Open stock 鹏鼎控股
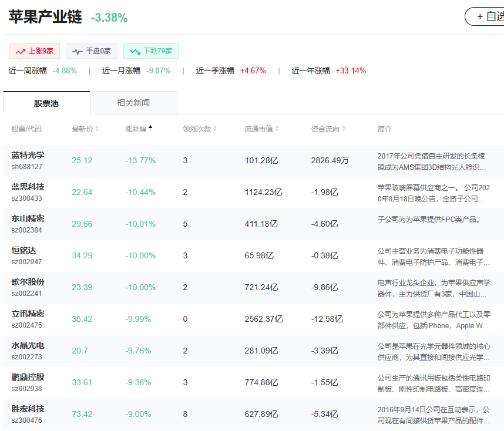This screenshot has width=504, height=431. coord(28,377)
